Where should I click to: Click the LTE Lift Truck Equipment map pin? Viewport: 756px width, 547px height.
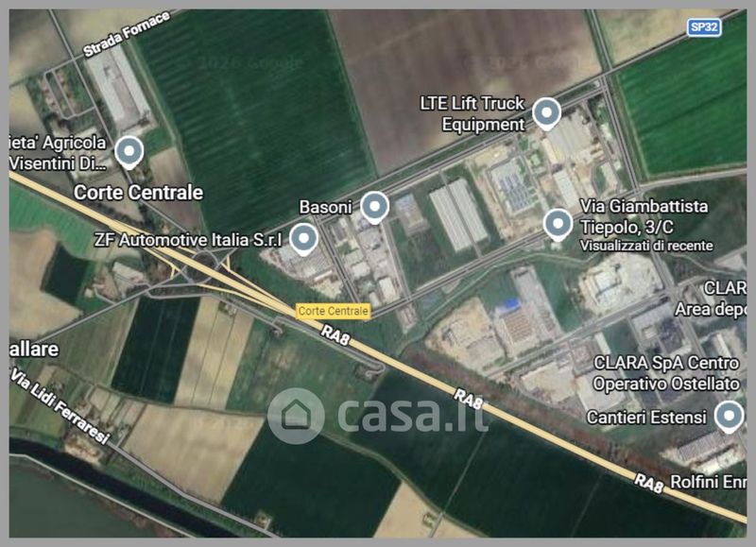546,113
